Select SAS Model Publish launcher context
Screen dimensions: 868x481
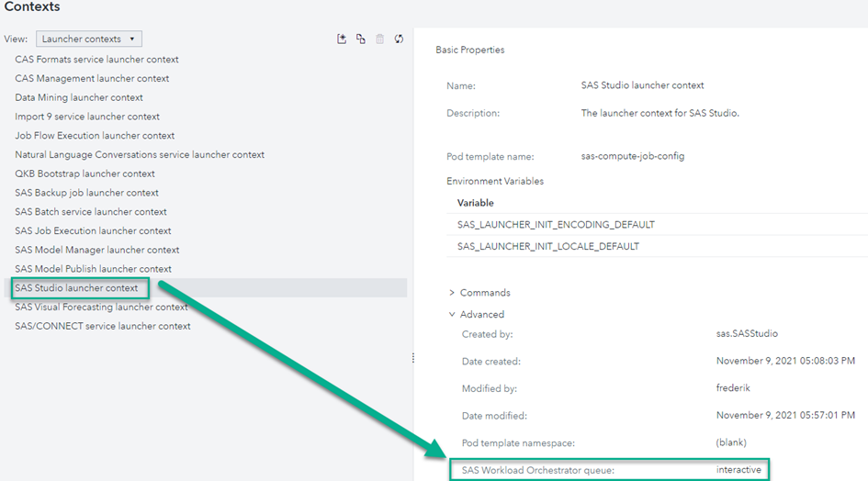pos(93,269)
